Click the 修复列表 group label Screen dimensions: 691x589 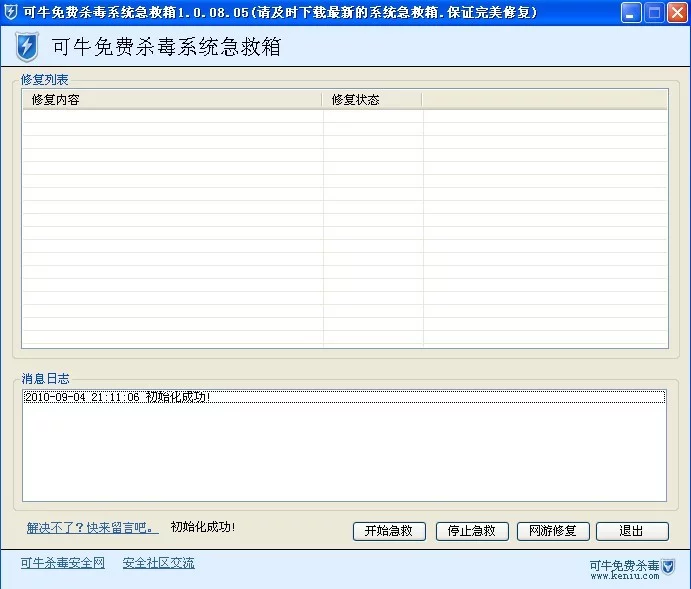(x=45, y=80)
